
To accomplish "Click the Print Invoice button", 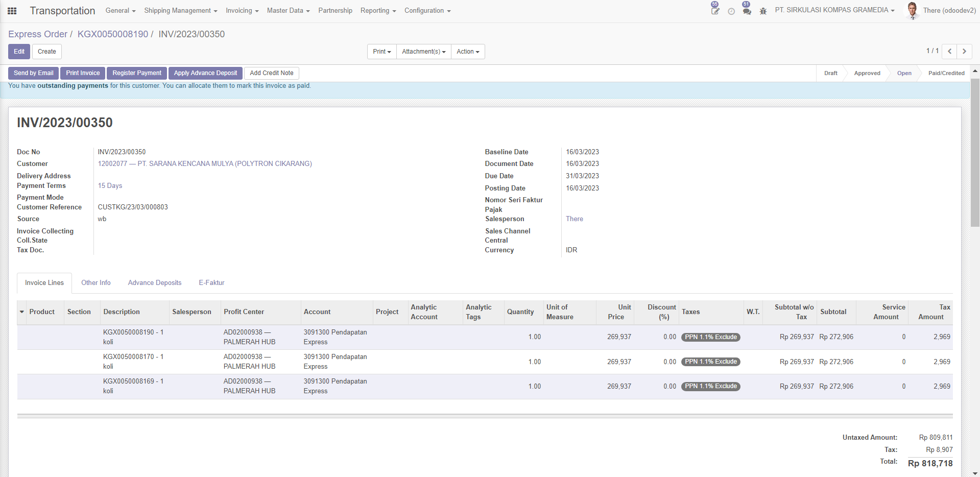I will tap(83, 73).
